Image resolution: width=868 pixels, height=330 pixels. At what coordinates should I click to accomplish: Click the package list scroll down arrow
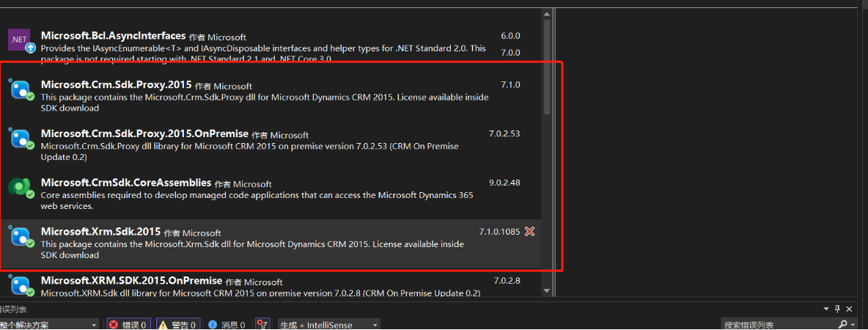coord(547,290)
